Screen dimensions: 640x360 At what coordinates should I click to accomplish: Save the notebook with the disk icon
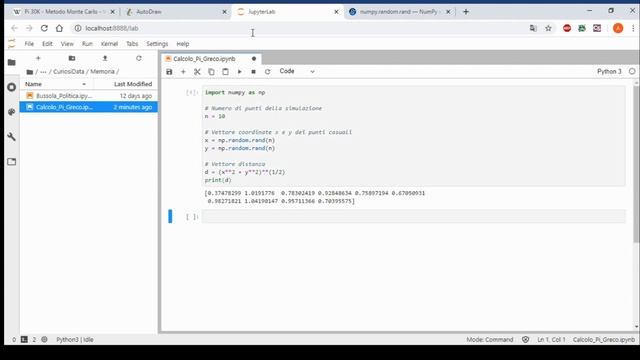pyautogui.click(x=169, y=71)
